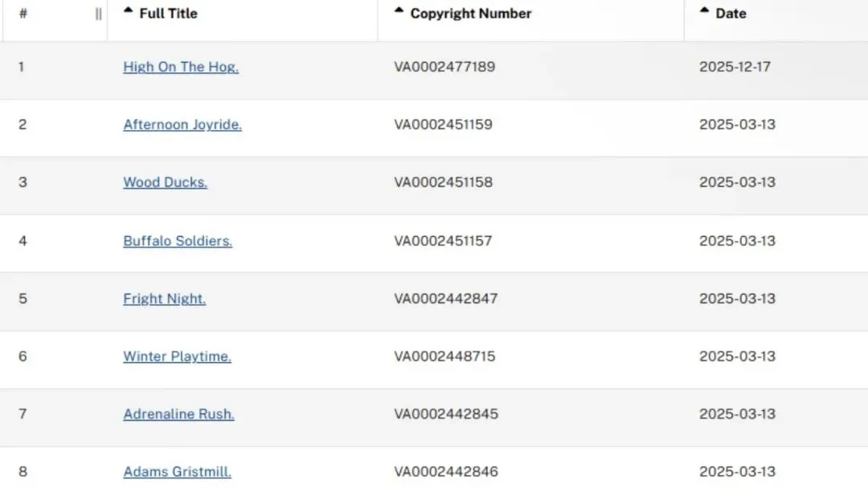Click the "Adrenaline Rush." link
868x497 pixels.
(178, 414)
